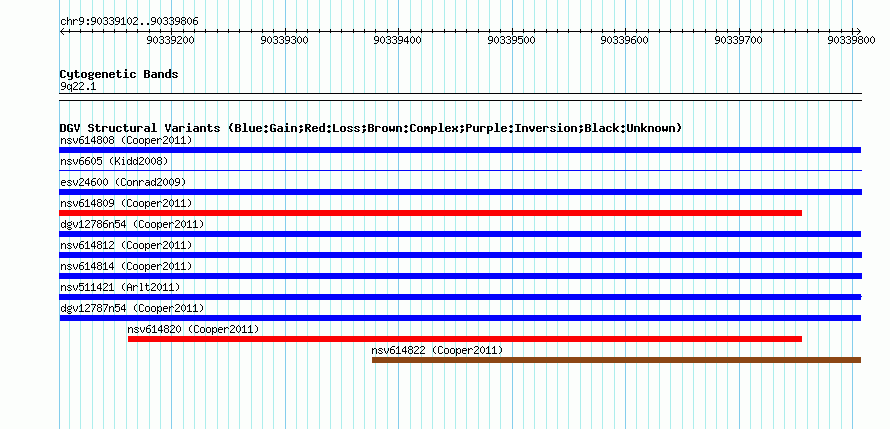Click ruler position 90339800
This screenshot has height=429, width=890.
852,40
